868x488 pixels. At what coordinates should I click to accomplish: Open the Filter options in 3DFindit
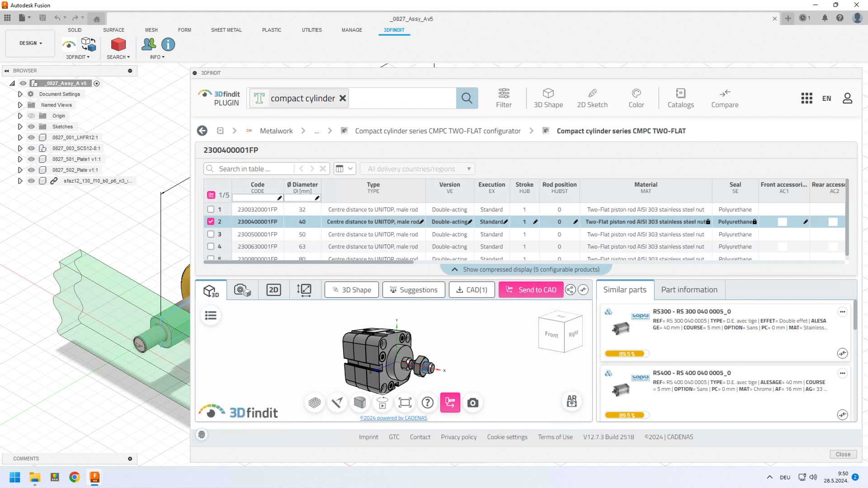tap(504, 98)
